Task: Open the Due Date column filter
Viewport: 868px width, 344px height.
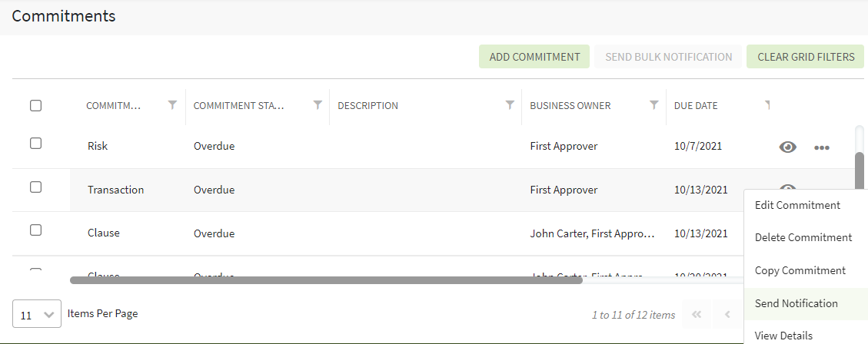Action: point(767,104)
